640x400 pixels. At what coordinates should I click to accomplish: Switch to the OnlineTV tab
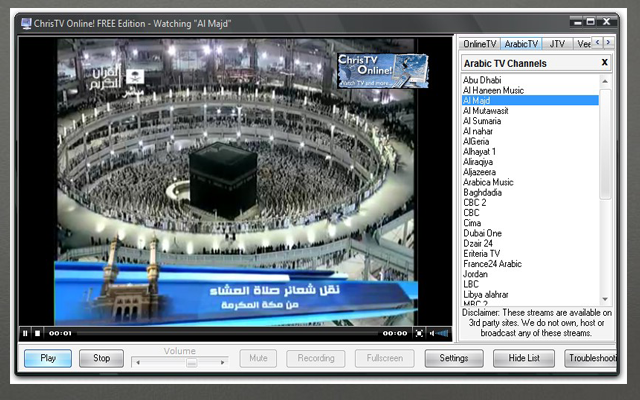(480, 44)
